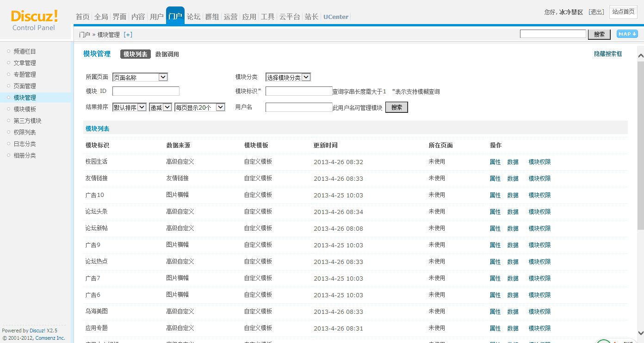Focus top-right search input field
This screenshot has width=644, height=343.
click(553, 34)
